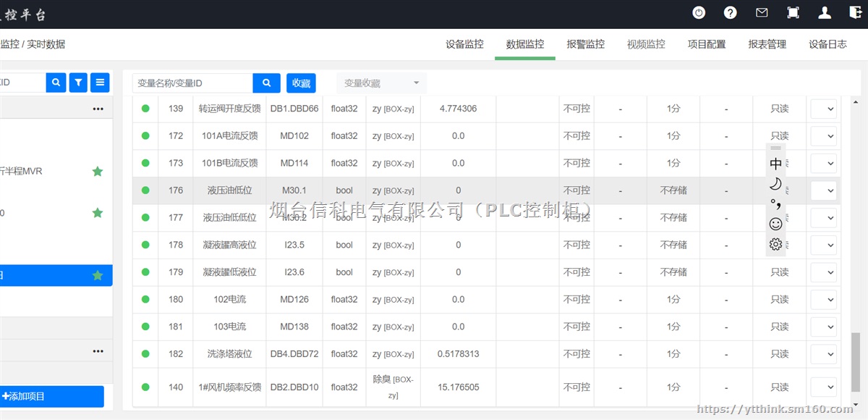Click the logout door icon at top right
868x420 pixels.
(x=856, y=12)
